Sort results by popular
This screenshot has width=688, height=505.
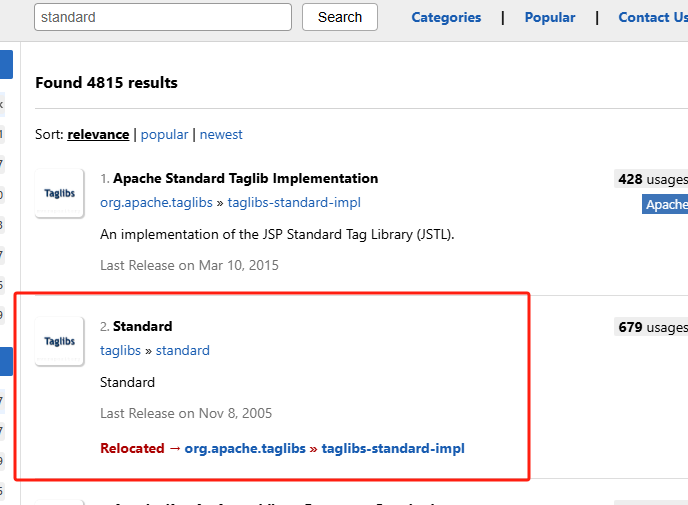(164, 134)
